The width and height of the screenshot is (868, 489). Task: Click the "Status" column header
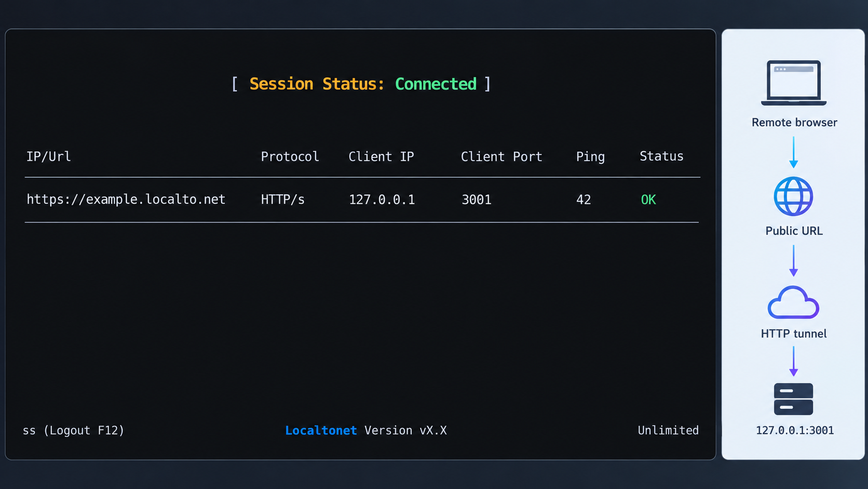(661, 156)
